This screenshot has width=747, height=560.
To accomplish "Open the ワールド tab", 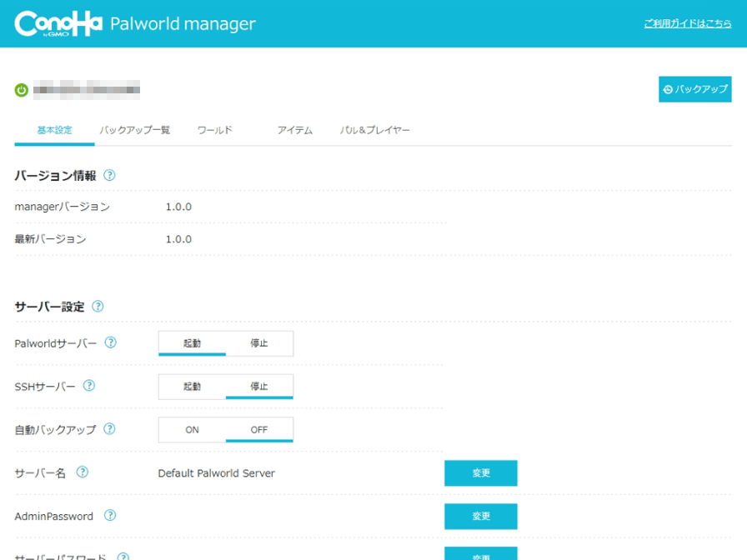I will tap(215, 130).
